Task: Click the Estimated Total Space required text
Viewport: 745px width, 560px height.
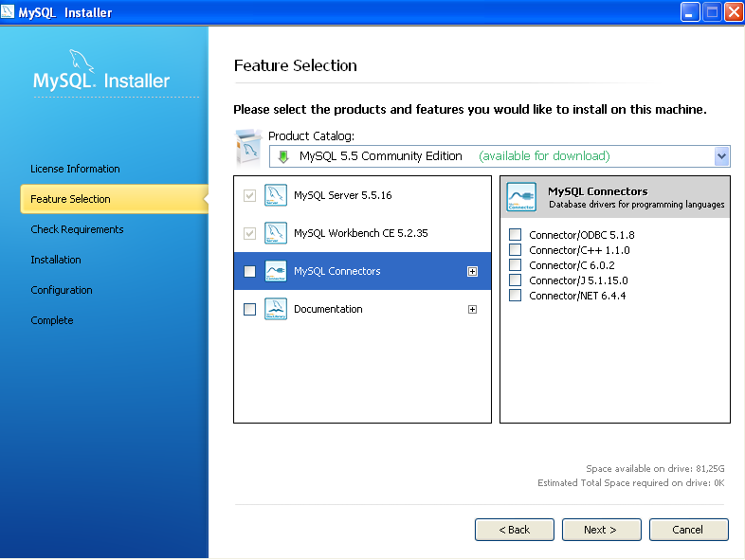Action: (x=631, y=483)
